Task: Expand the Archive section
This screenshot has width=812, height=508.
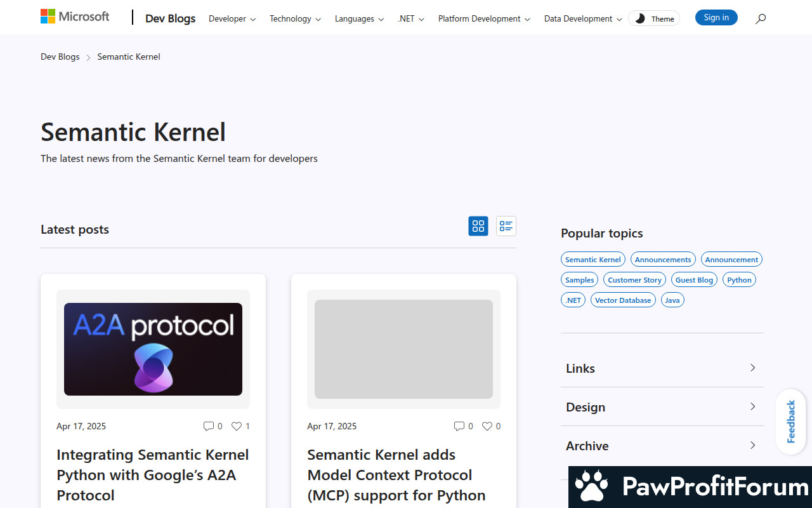Action: point(662,446)
